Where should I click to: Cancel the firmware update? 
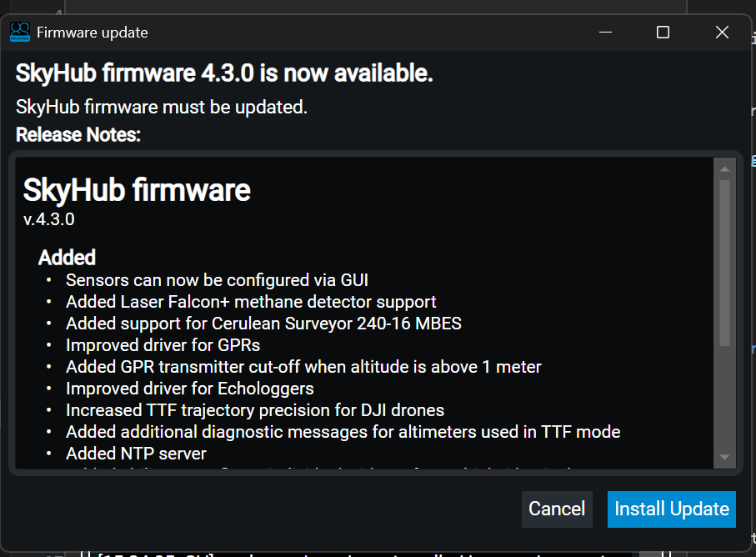coord(557,509)
